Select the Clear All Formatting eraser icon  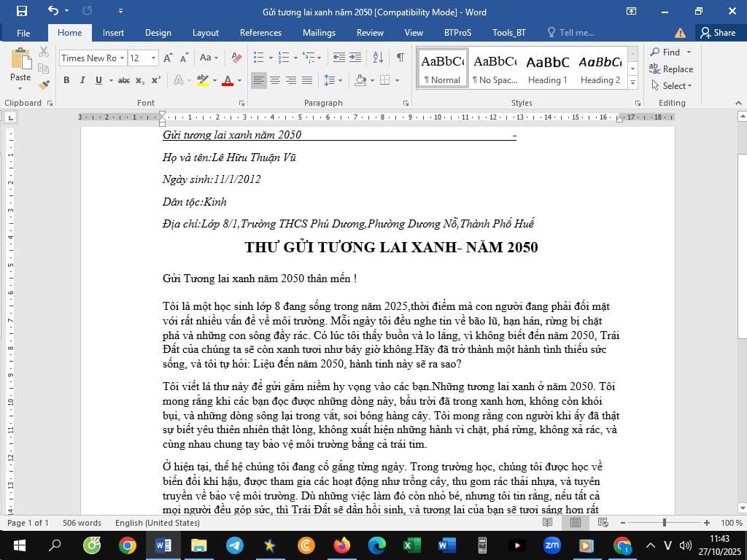click(x=236, y=58)
